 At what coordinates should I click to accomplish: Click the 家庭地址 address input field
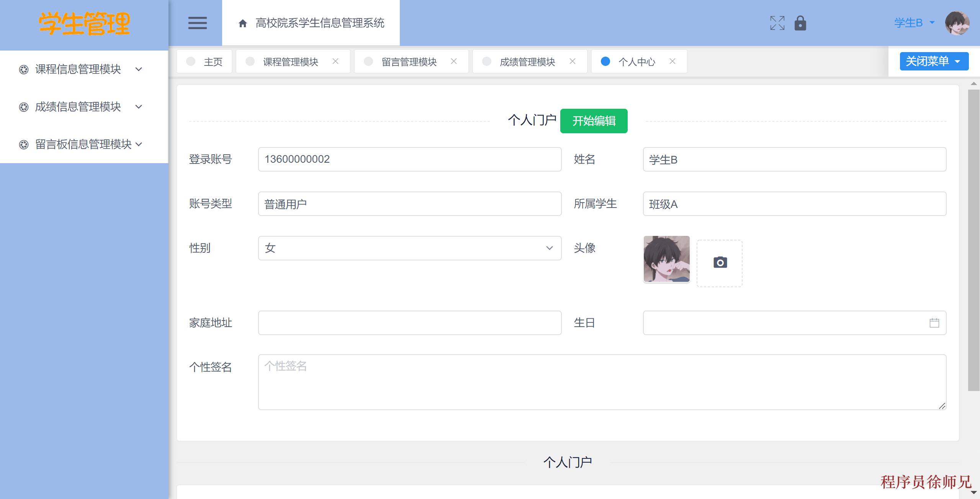click(x=409, y=323)
